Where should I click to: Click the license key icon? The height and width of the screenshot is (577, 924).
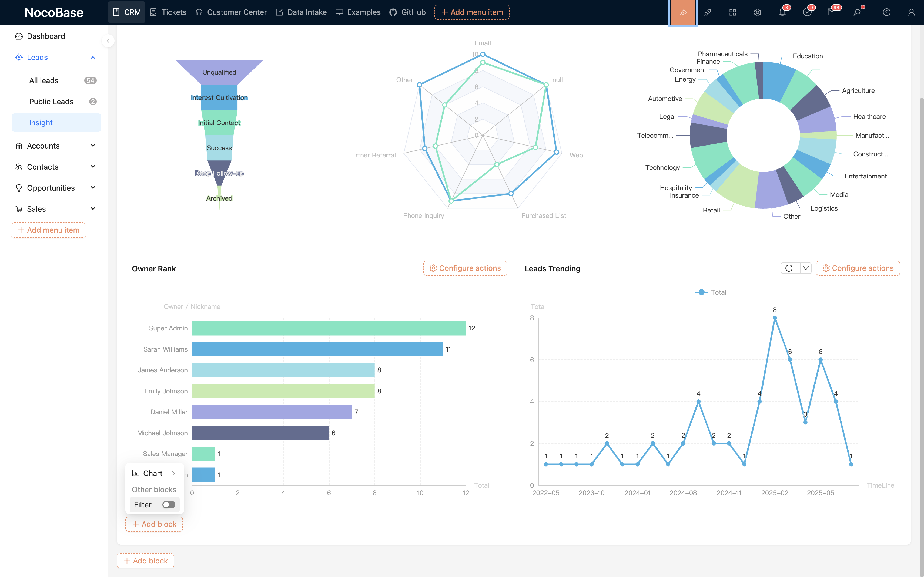pos(857,12)
